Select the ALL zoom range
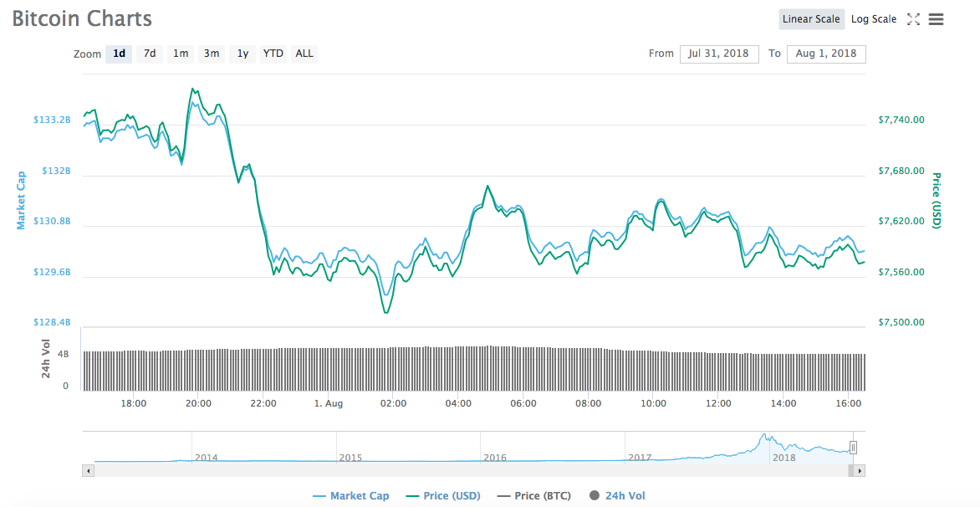The height and width of the screenshot is (507, 980). point(304,54)
